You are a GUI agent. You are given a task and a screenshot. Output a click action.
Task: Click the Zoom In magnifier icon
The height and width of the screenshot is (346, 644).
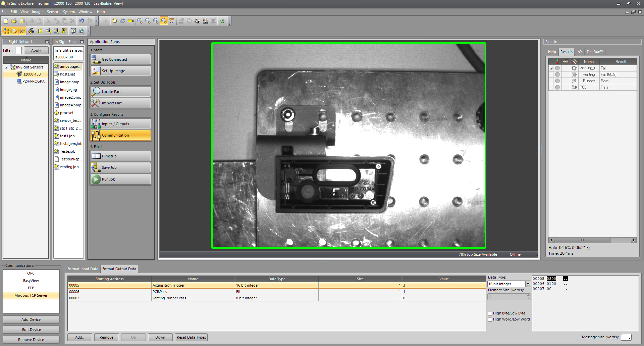[x=140, y=21]
